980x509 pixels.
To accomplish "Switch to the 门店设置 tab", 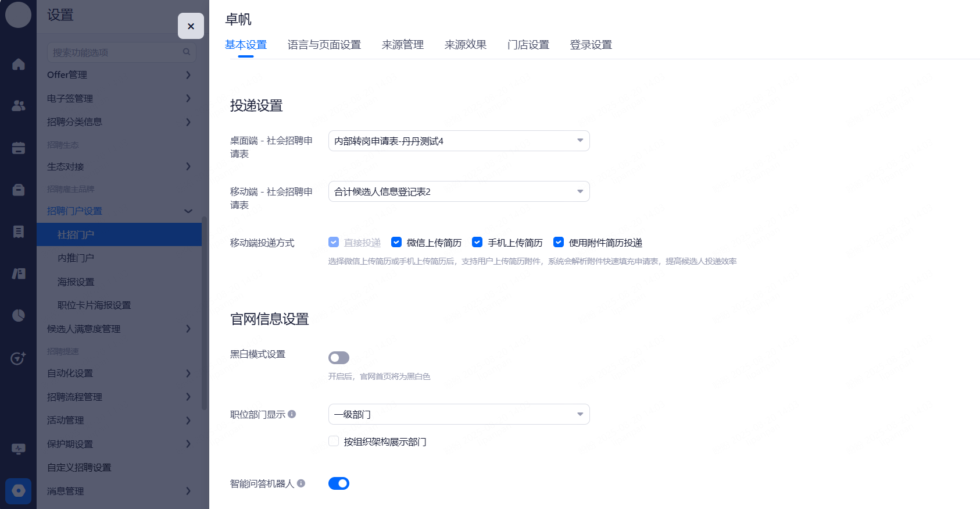I will pos(528,45).
